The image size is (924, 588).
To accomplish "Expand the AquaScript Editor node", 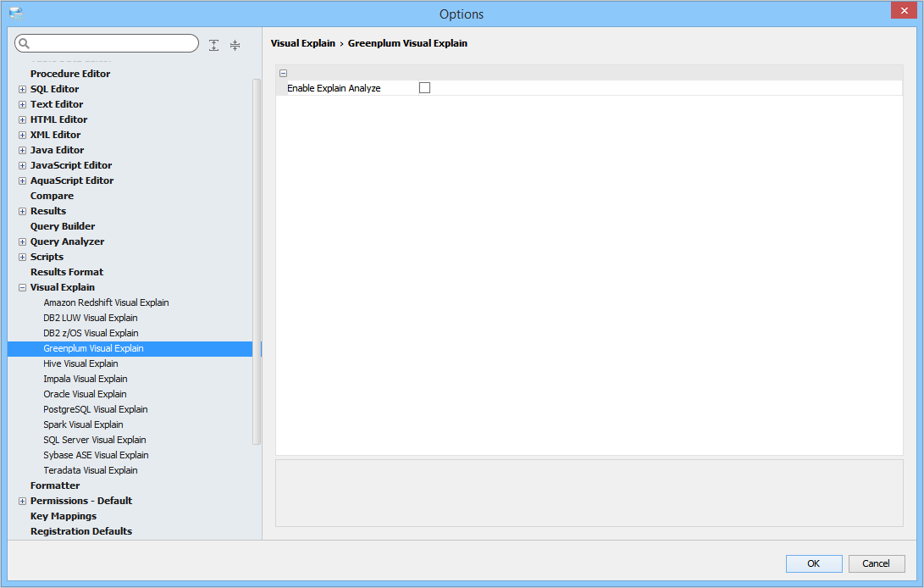I will [22, 181].
